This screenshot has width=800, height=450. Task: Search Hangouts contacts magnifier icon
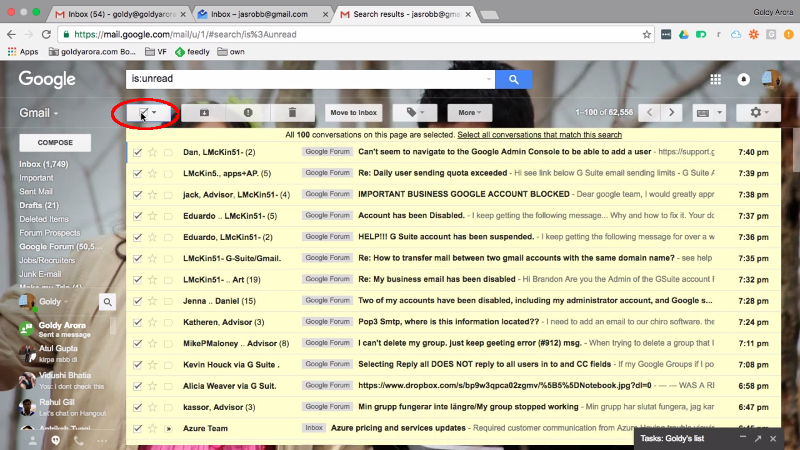[107, 302]
